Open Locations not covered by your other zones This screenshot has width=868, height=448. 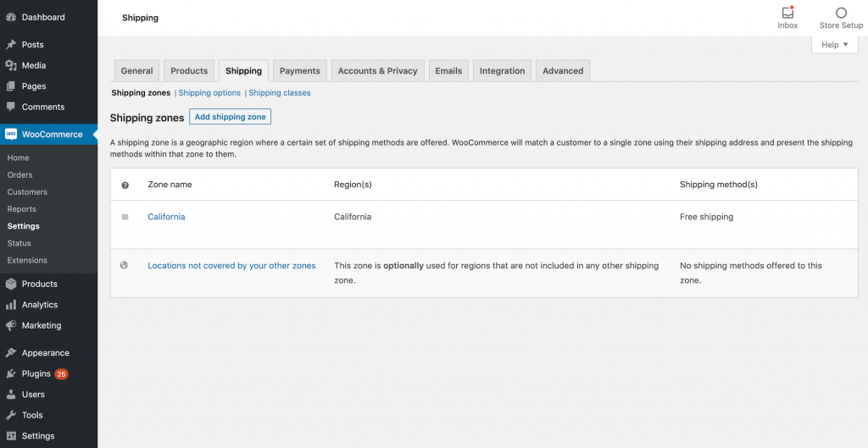tap(231, 266)
